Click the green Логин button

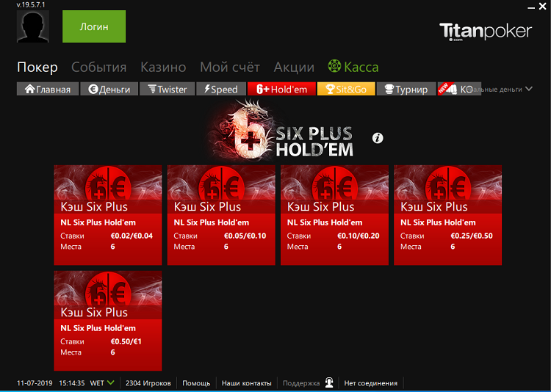94,27
